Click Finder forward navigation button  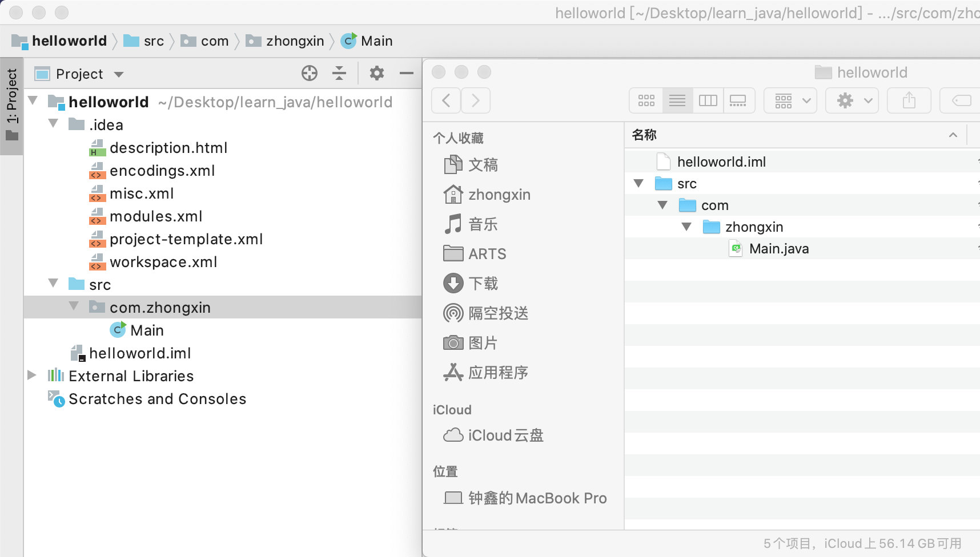coord(475,101)
